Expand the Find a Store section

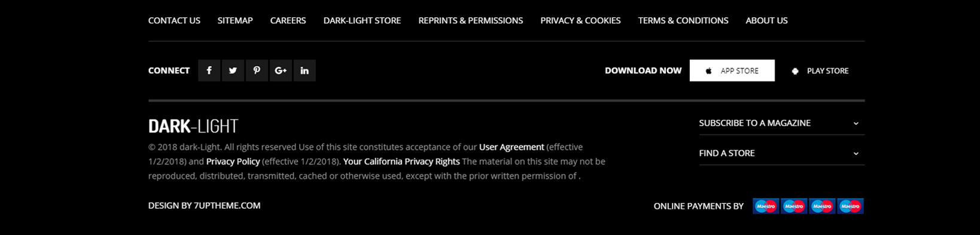pos(781,153)
